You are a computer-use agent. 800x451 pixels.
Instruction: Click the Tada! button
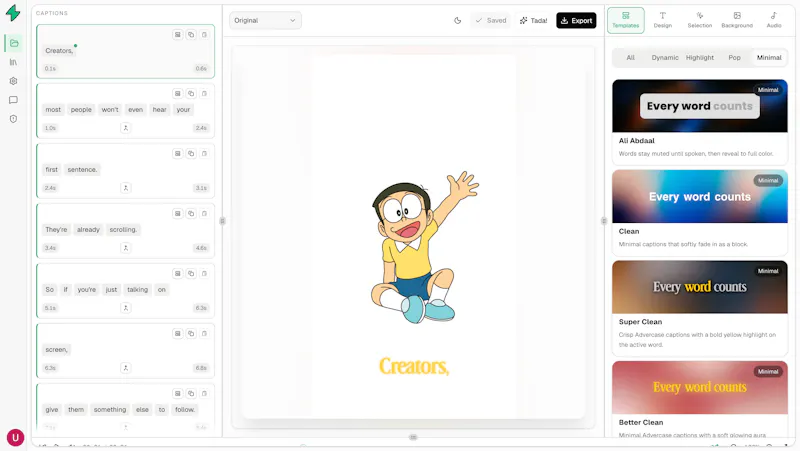533,20
